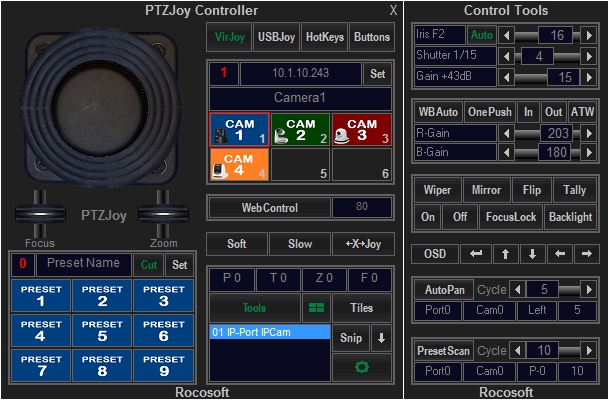Viewport: 609px width, 400px height.
Task: Click the OSD enter/return arrow
Action: click(476, 254)
